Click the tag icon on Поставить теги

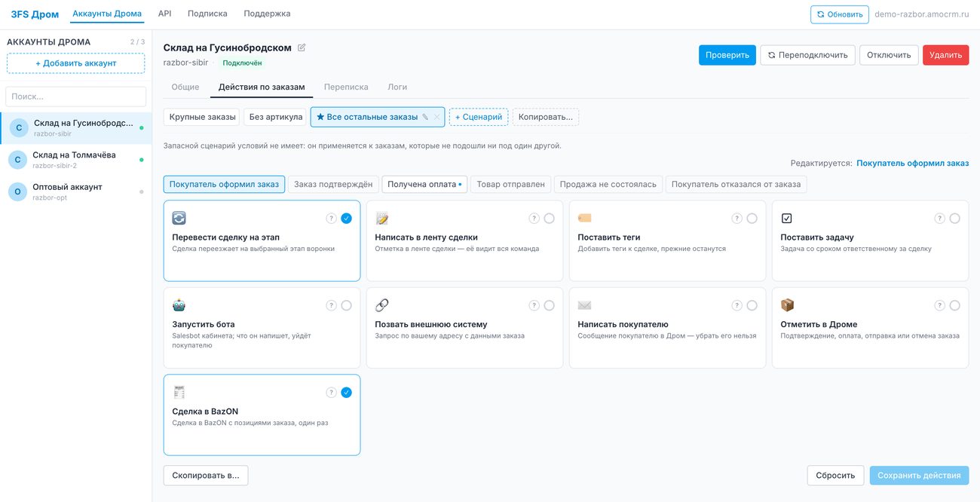pos(584,219)
